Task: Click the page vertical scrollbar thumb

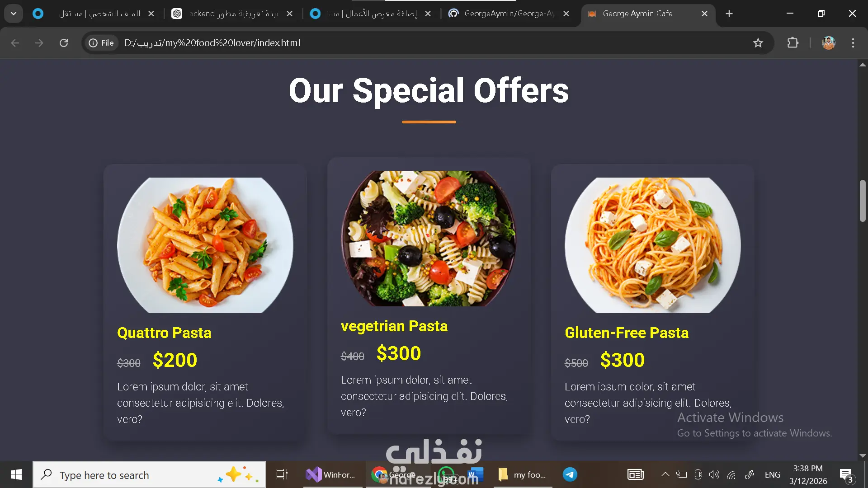Action: pos(863,201)
